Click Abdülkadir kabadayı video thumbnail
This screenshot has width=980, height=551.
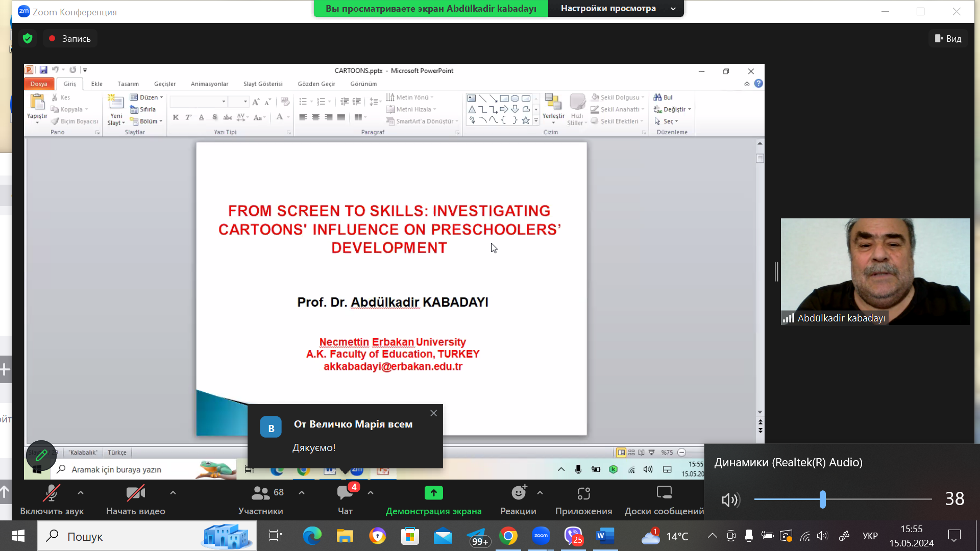875,271
